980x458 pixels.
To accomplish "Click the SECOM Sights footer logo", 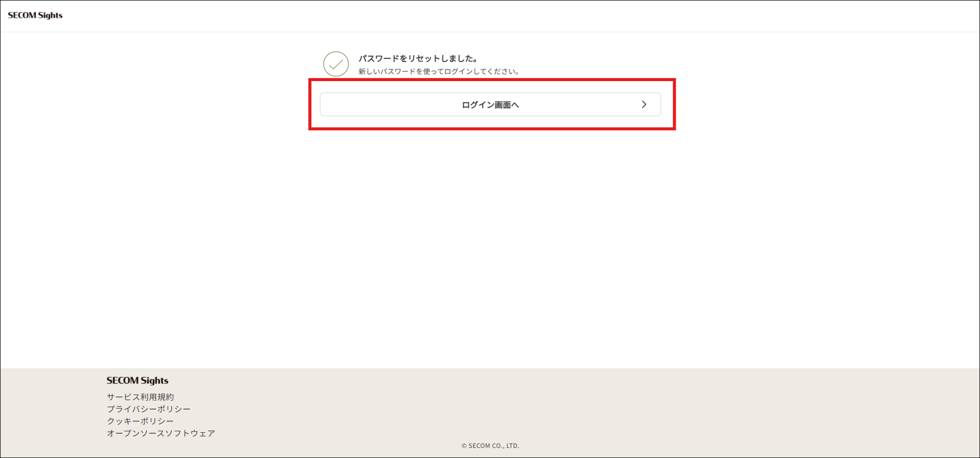I will 138,381.
